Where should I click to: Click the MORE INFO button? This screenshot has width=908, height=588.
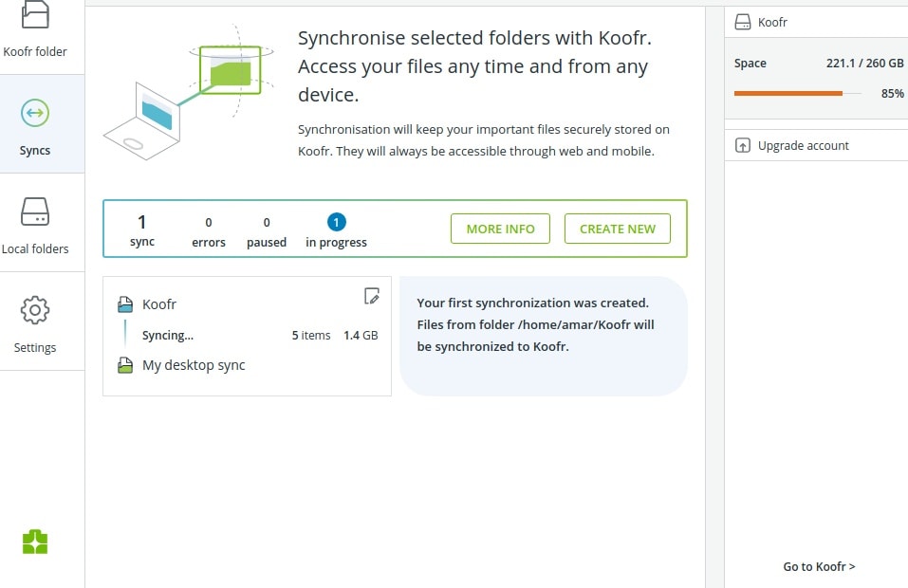(x=500, y=229)
